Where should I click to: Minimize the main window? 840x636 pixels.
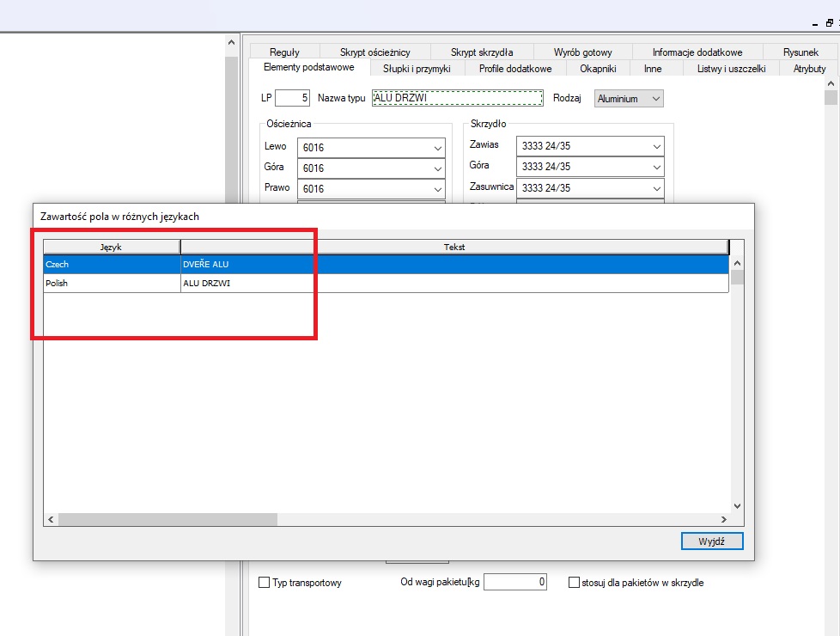pos(815,23)
